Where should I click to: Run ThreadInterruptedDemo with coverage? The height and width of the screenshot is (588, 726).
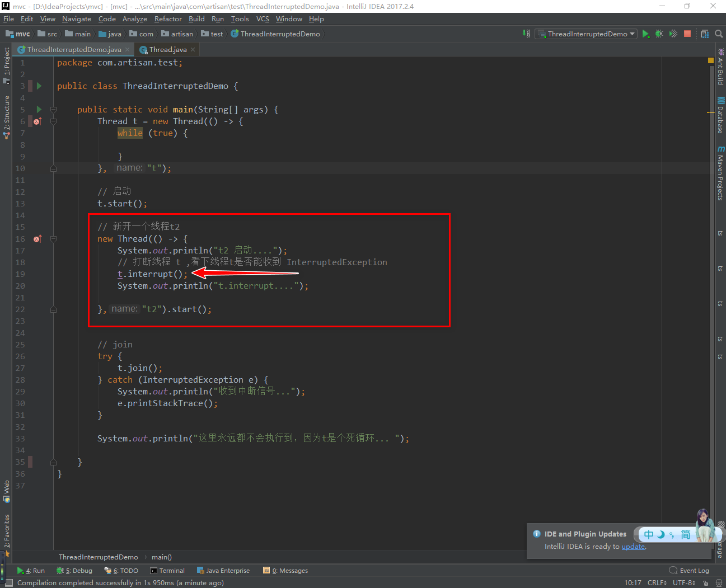673,34
